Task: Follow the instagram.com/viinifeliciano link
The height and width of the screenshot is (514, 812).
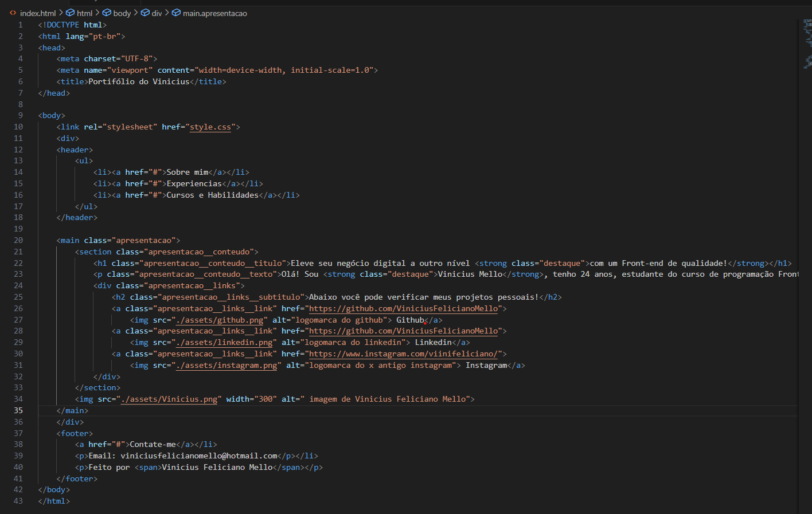Action: [x=404, y=354]
